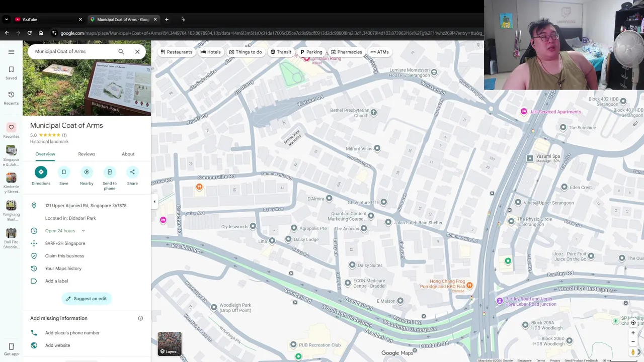Save Municipal Coat of Arms place
Viewport: 644px width, 362px height.
tap(64, 176)
